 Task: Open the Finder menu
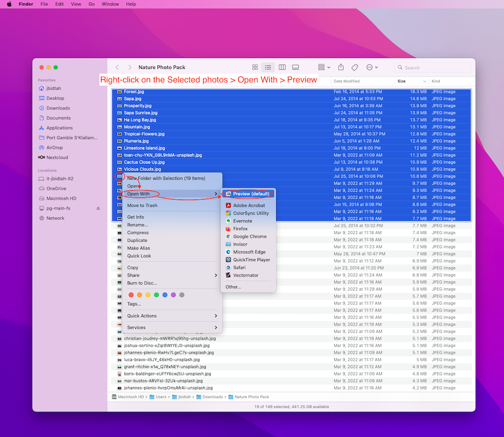click(x=26, y=4)
